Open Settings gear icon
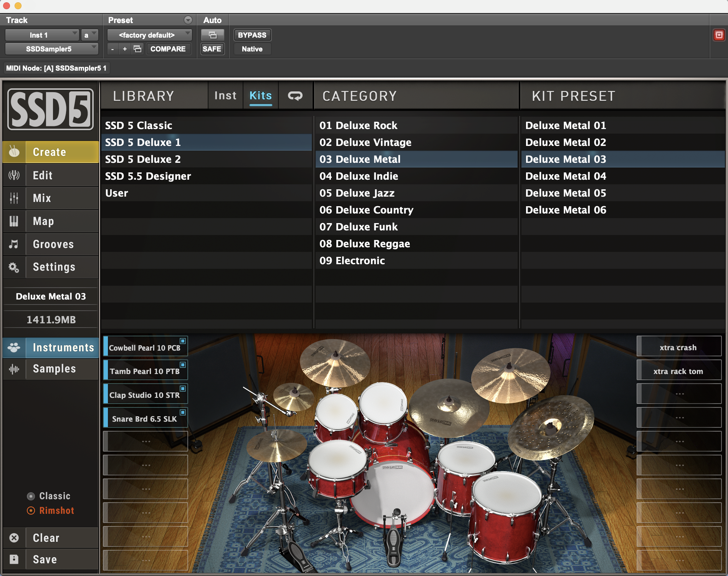The image size is (728, 576). tap(14, 267)
